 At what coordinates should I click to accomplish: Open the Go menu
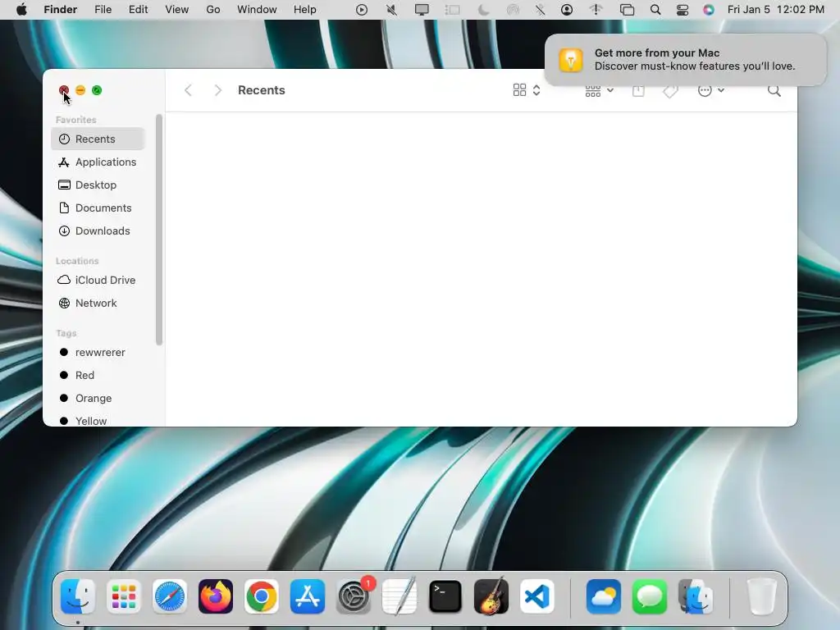tap(213, 10)
